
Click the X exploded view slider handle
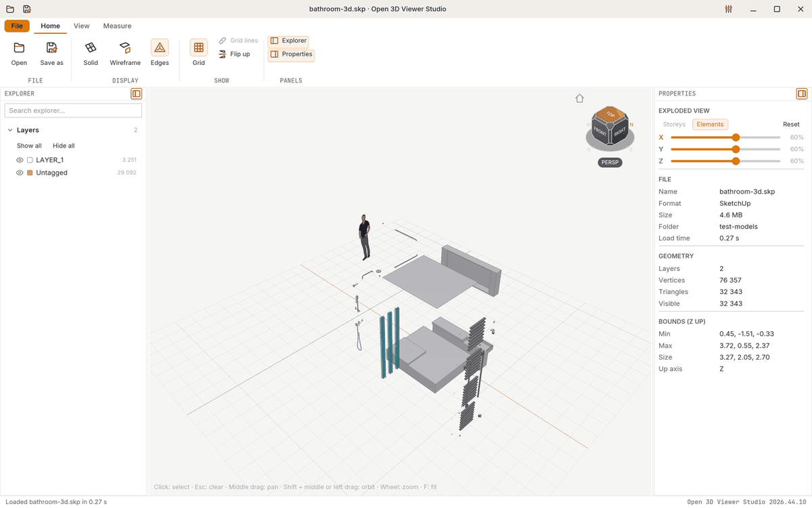(736, 137)
